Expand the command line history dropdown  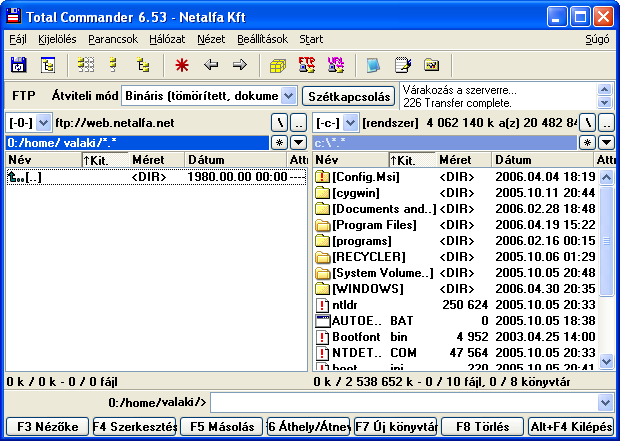click(605, 403)
